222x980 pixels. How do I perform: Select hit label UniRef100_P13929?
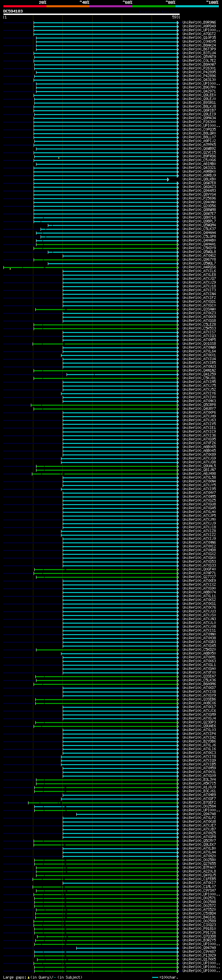click(199, 955)
